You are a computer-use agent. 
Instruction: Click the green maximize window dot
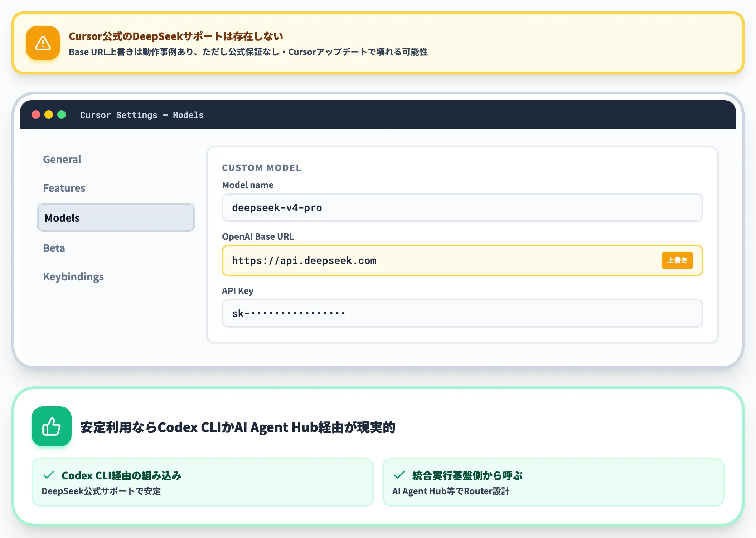pyautogui.click(x=62, y=114)
